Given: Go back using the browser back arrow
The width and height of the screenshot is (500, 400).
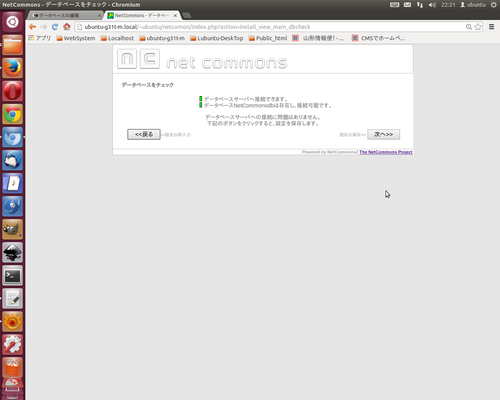Looking at the screenshot, I should pos(32,27).
